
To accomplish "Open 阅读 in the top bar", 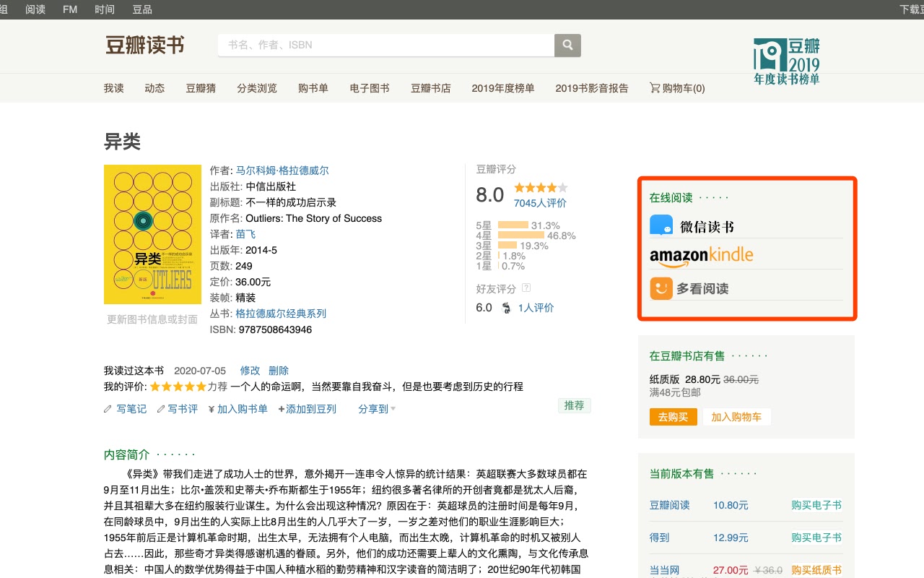I will point(35,9).
